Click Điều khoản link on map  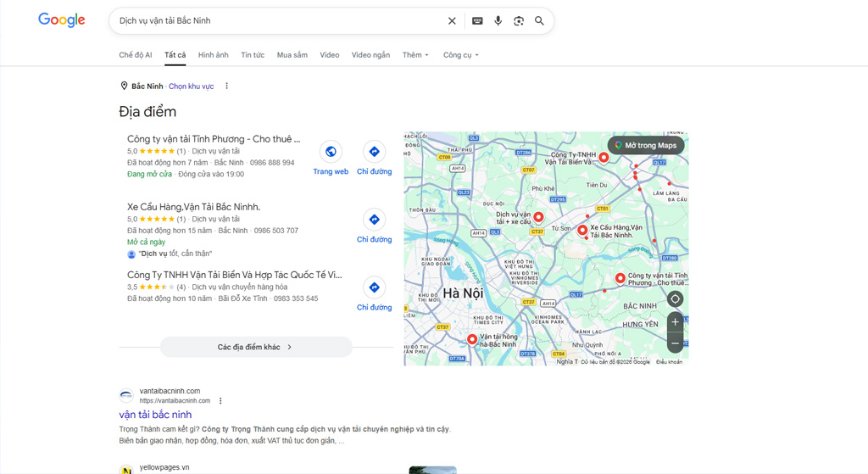point(669,361)
